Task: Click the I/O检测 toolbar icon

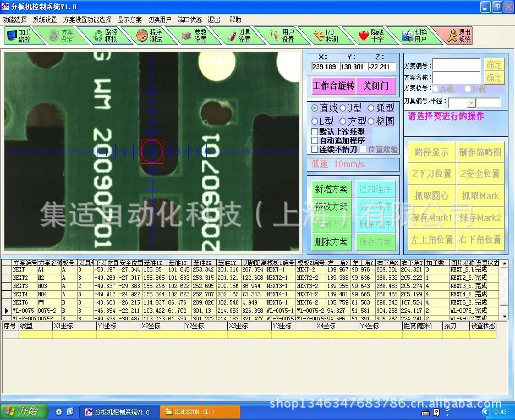Action: point(326,36)
